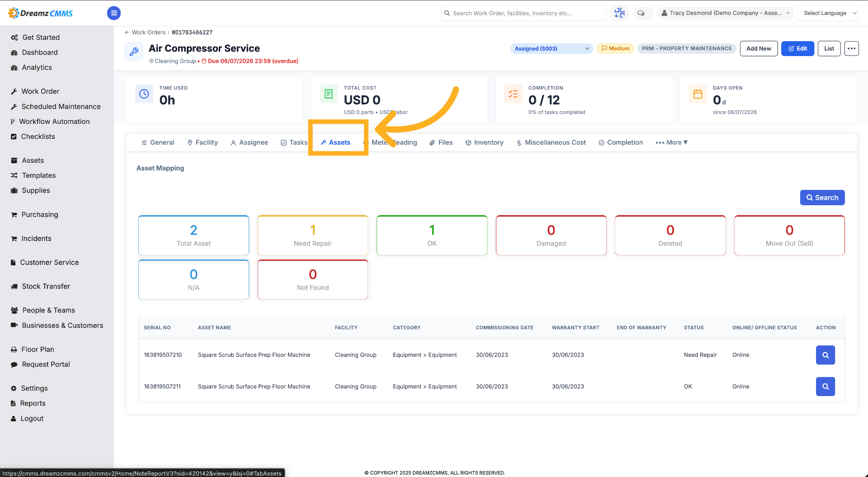Screen dimensions: 868x477
Task: Expand the More tabs menu
Action: [x=671, y=142]
